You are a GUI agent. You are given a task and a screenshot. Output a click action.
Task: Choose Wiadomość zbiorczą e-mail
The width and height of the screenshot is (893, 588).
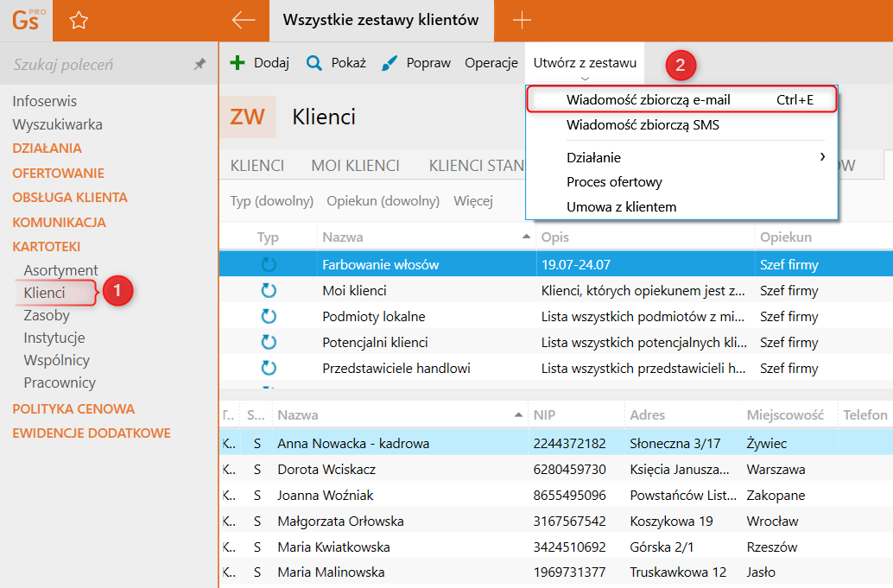681,99
